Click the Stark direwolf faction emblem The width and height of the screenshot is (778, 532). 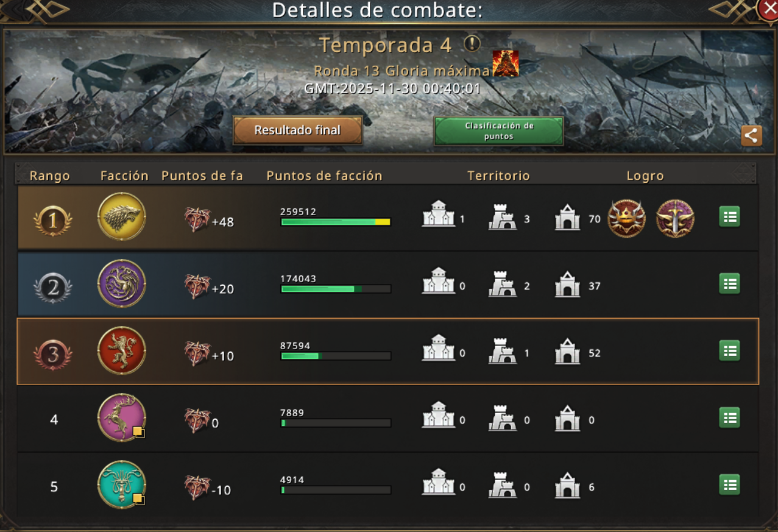[x=122, y=216]
